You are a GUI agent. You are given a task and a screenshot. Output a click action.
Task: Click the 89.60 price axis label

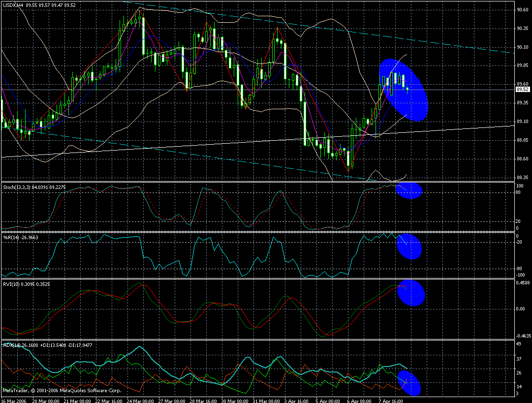[x=523, y=84]
